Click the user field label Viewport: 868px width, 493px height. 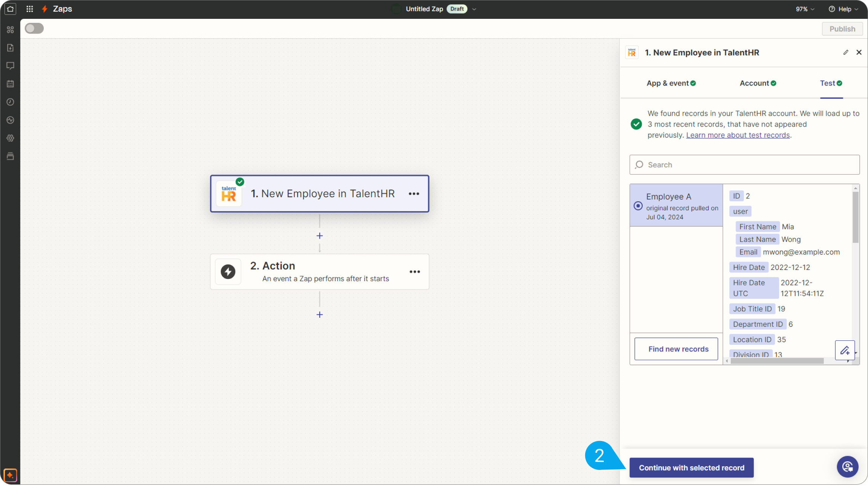click(740, 211)
